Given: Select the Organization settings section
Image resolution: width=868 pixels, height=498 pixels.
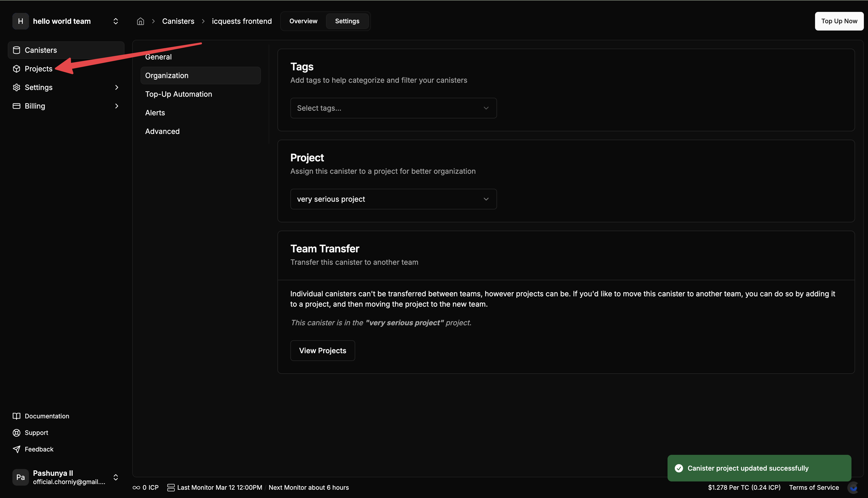Looking at the screenshot, I should tap(201, 75).
